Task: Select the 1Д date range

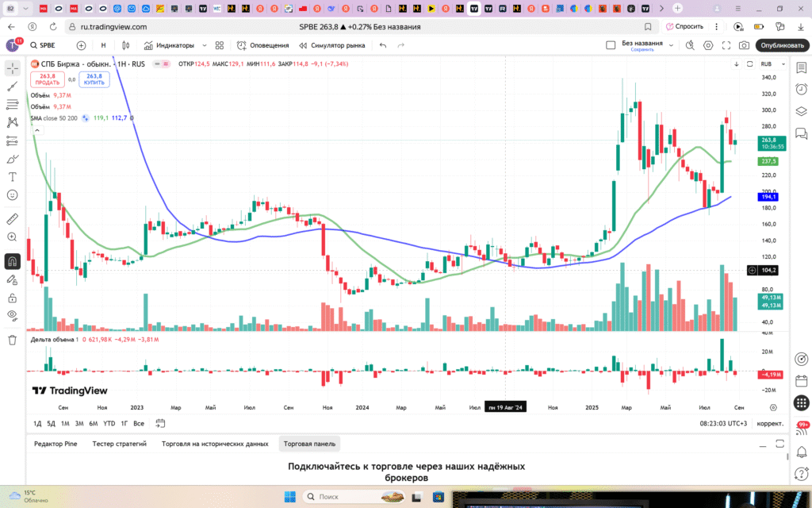Action: [x=37, y=424]
